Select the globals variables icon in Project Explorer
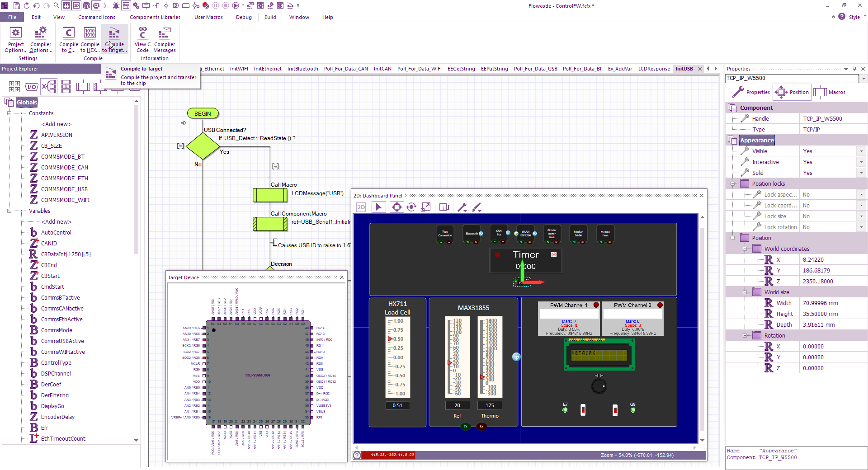This screenshot has height=470, width=868. [48, 86]
